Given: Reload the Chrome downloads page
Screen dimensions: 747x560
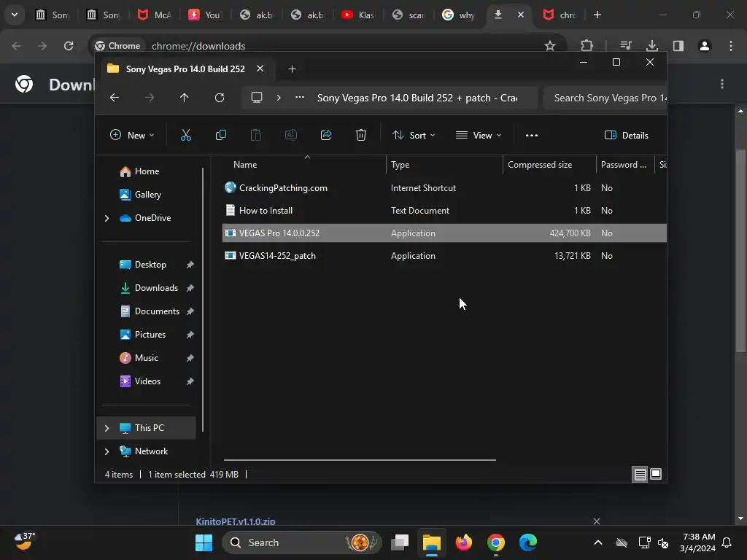Looking at the screenshot, I should tap(69, 46).
